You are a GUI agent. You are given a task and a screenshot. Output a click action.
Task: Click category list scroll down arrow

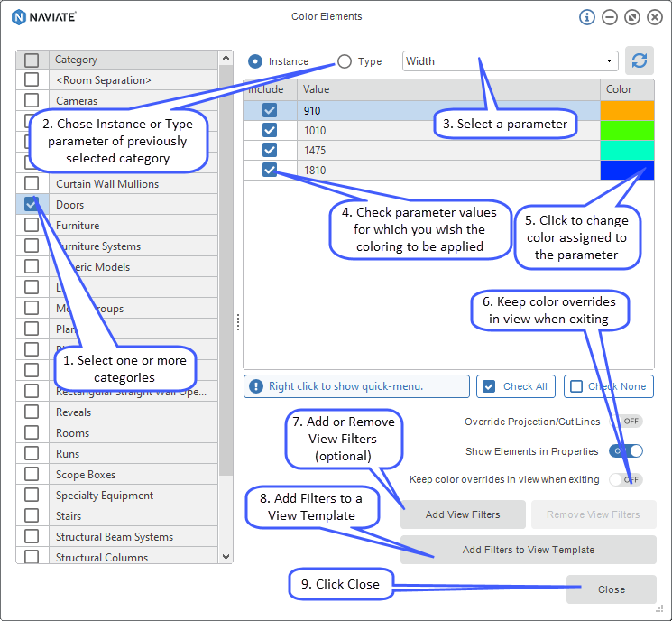click(226, 557)
